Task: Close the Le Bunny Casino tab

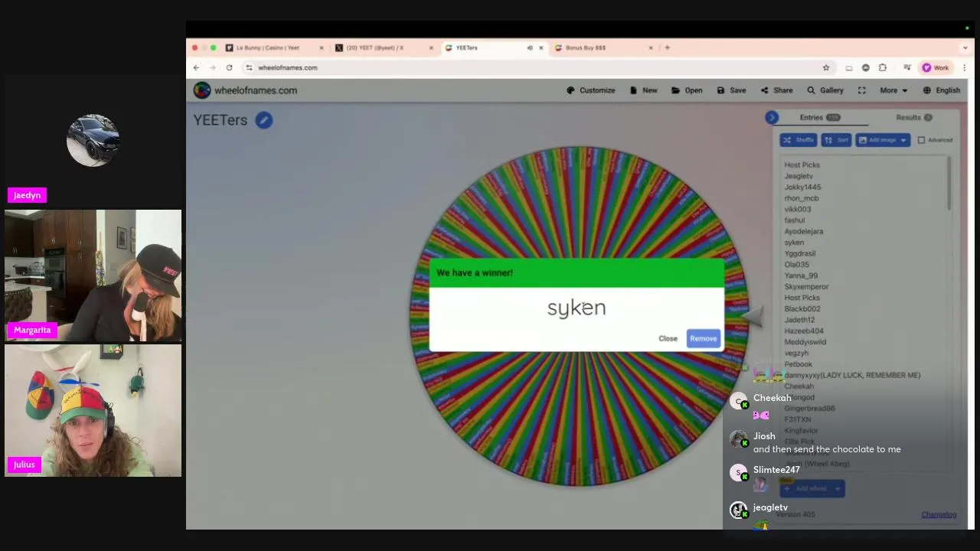Action: (x=322, y=47)
